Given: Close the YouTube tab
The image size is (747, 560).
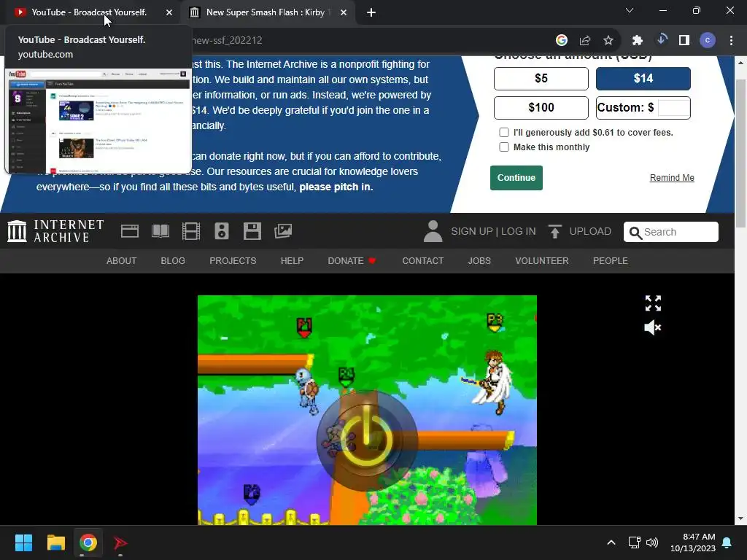Looking at the screenshot, I should tap(169, 13).
